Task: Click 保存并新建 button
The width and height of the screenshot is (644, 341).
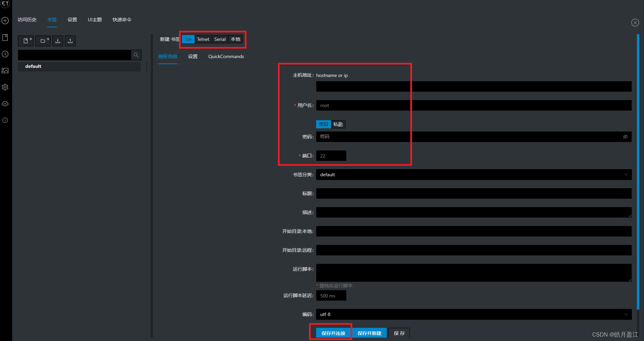Action: [369, 333]
